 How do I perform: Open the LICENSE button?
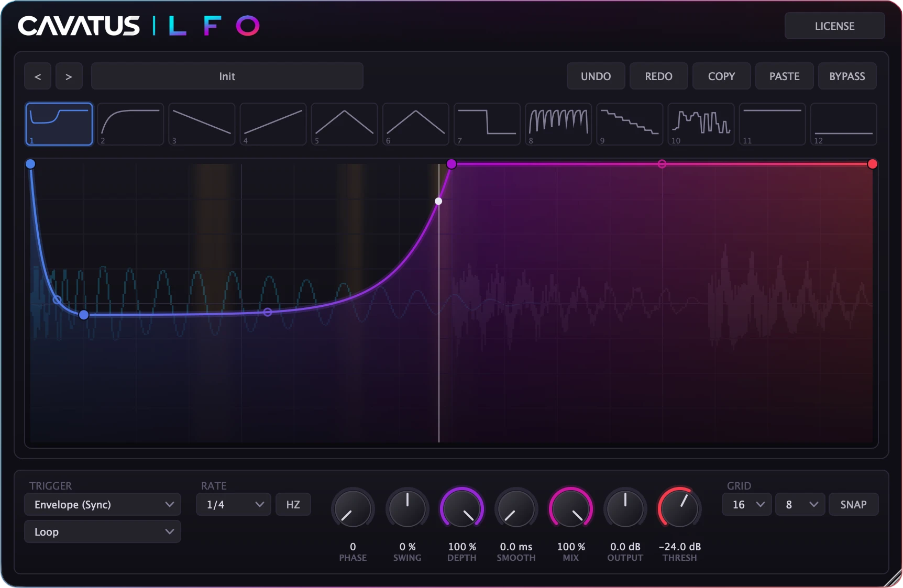click(x=835, y=26)
